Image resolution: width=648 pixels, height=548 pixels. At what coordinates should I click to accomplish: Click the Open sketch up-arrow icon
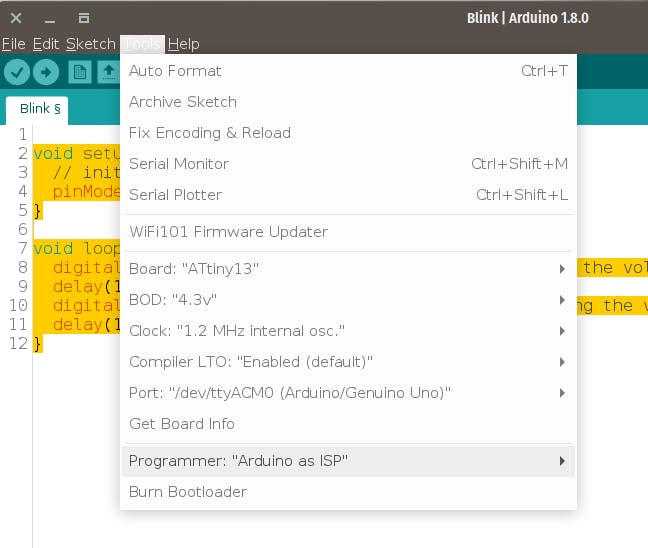pyautogui.click(x=108, y=72)
